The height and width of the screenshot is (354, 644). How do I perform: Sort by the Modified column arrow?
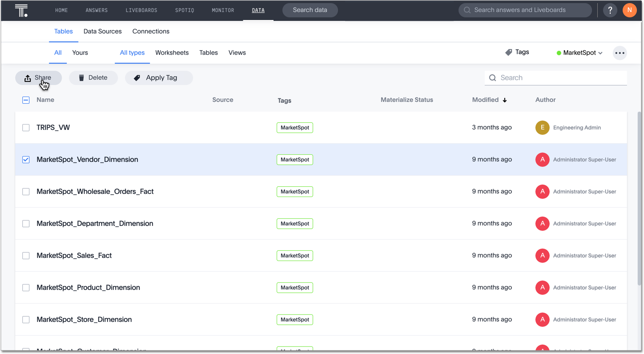coord(504,100)
